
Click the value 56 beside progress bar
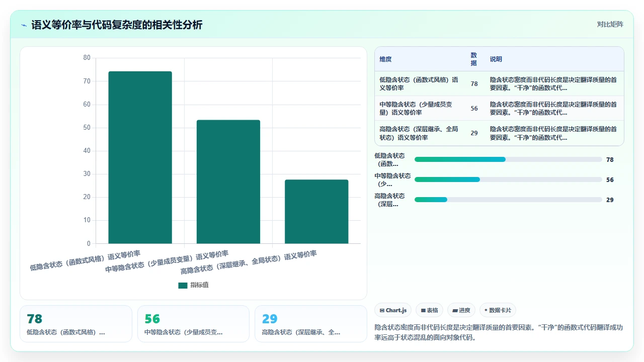[610, 179]
